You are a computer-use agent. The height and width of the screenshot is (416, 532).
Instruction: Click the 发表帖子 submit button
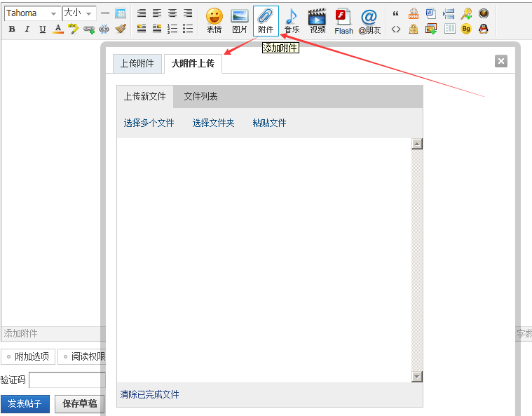click(x=25, y=404)
